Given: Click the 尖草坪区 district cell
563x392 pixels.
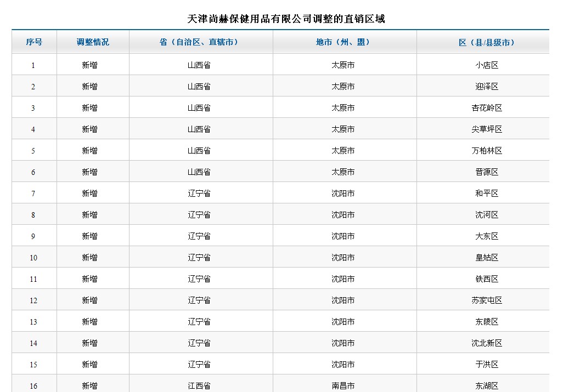Looking at the screenshot, I should point(487,129).
